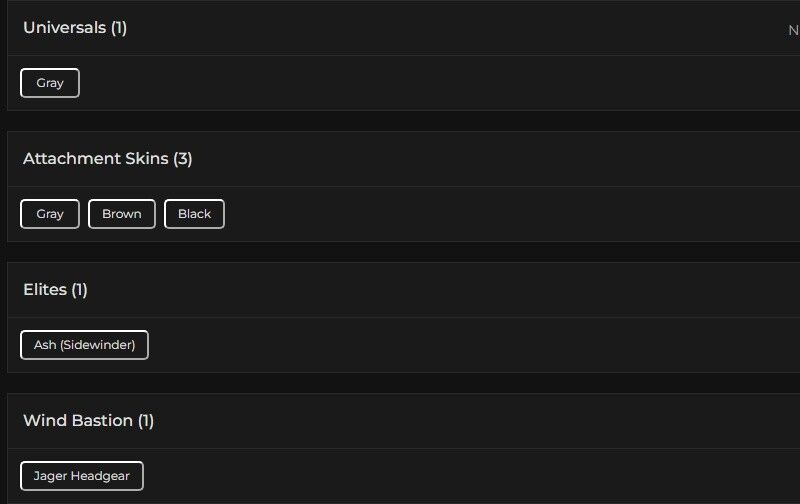The image size is (800, 504).
Task: Collapse the Elites section header
Action: click(x=45, y=290)
